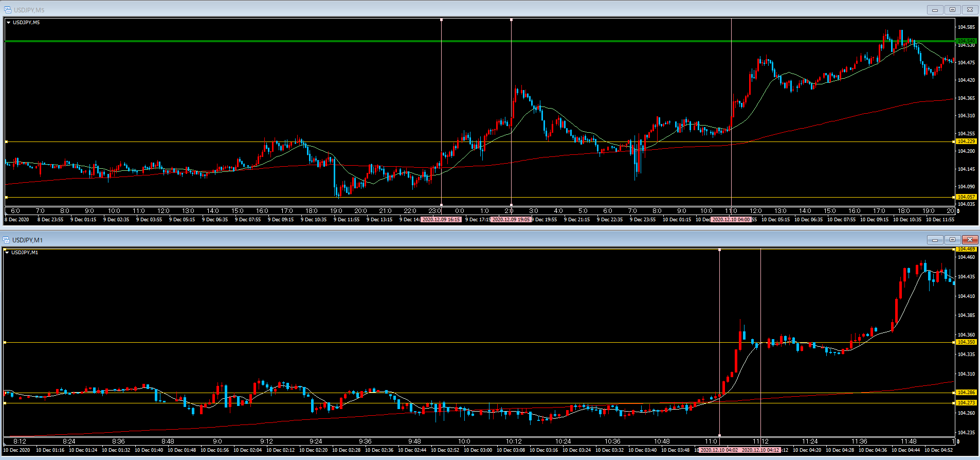Click the 2020.12.10 04:00 date marker

pyautogui.click(x=731, y=220)
